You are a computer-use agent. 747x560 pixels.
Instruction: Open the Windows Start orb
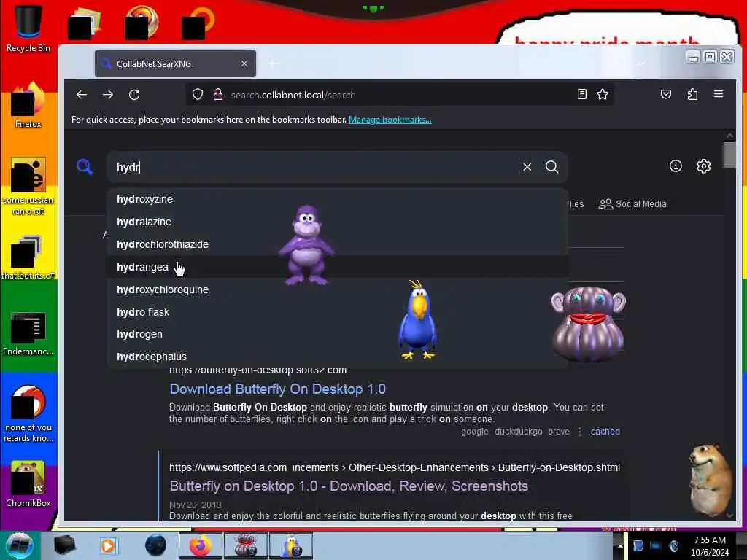(19, 545)
